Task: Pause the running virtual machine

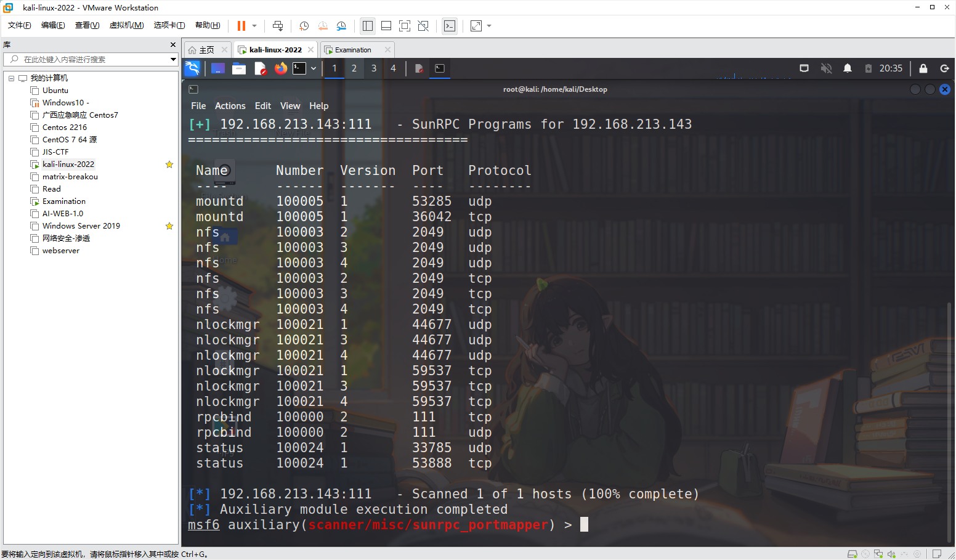Action: pos(241,26)
